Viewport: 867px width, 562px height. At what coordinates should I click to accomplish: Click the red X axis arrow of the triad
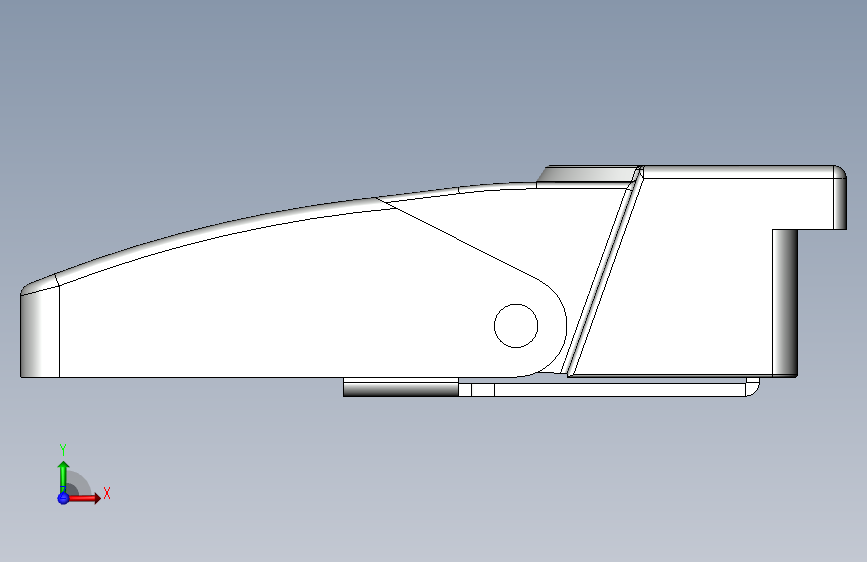coord(84,498)
